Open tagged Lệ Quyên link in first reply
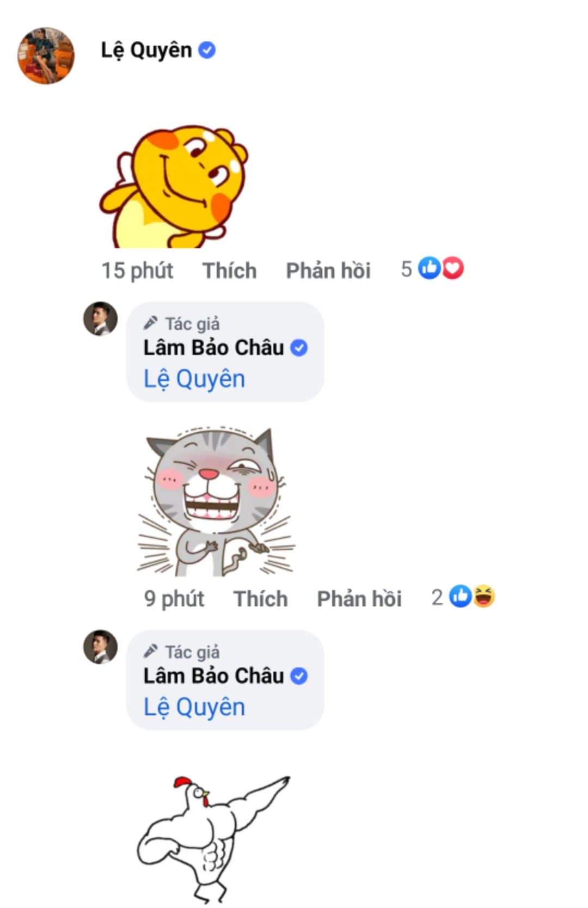 194,379
